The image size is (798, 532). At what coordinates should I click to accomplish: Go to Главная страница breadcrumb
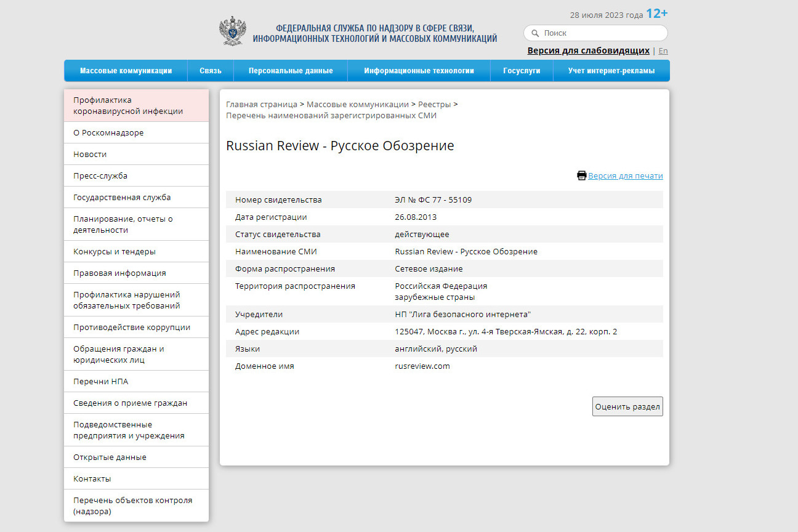click(262, 104)
